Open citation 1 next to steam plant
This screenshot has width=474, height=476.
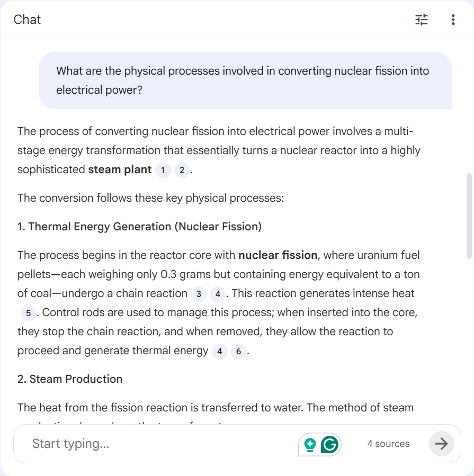click(x=163, y=170)
